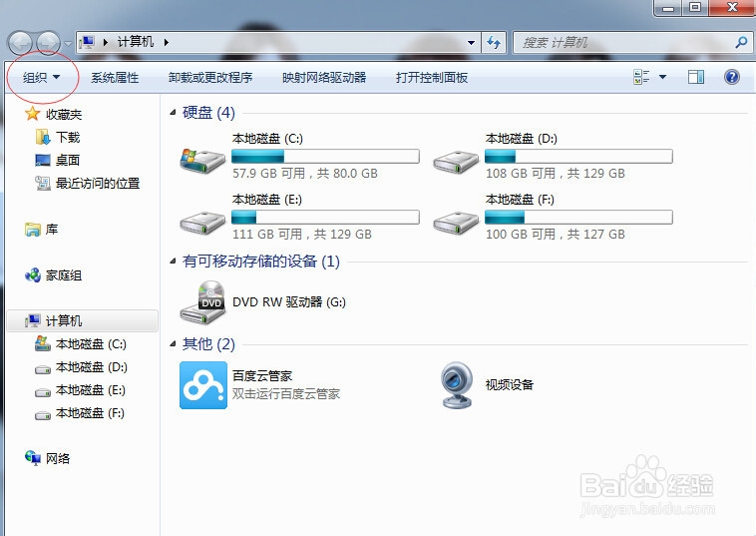Click the 百度云管家 title text
The image size is (756, 536).
pyautogui.click(x=262, y=375)
